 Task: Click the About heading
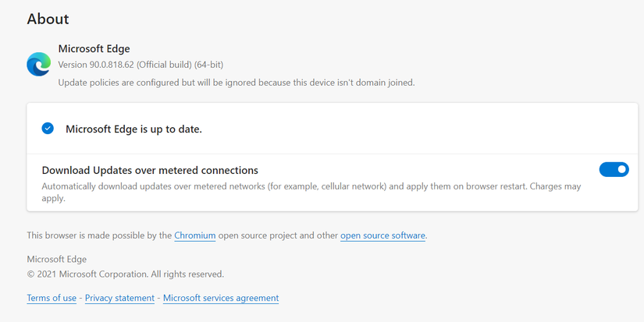48,19
